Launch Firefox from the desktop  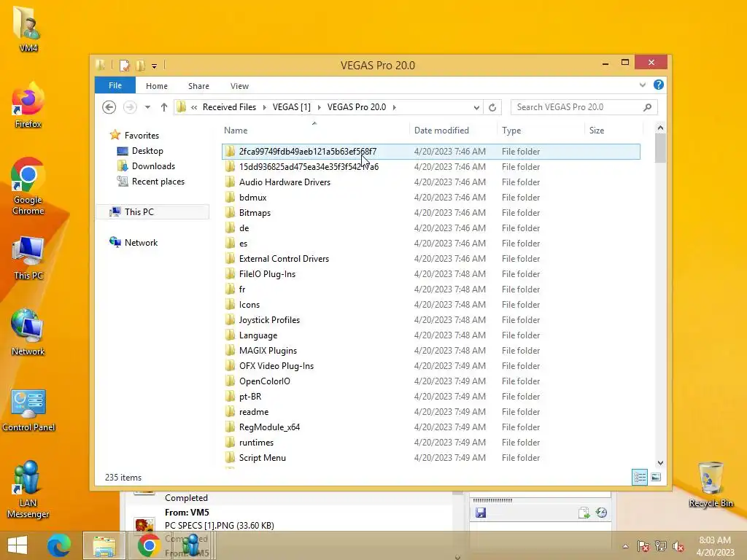point(28,105)
